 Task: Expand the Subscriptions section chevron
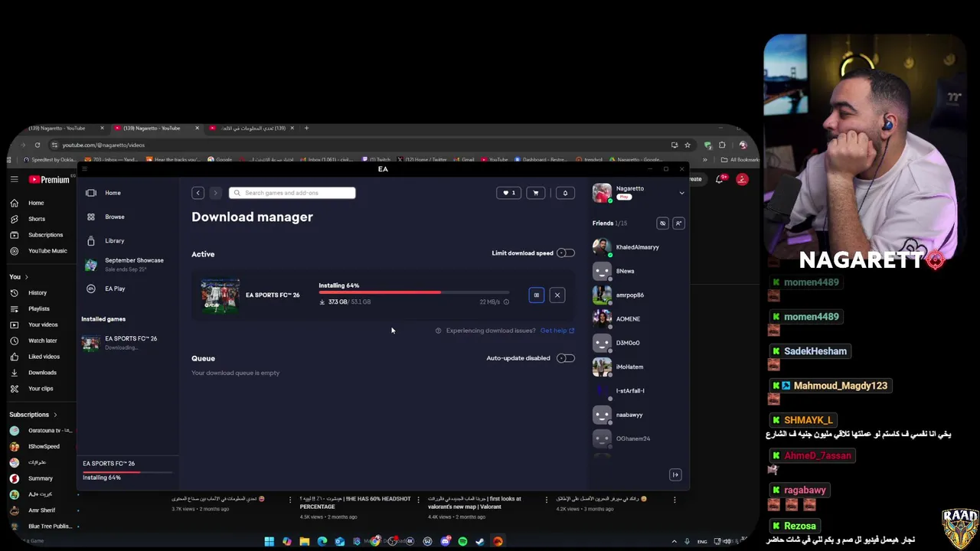pyautogui.click(x=55, y=415)
